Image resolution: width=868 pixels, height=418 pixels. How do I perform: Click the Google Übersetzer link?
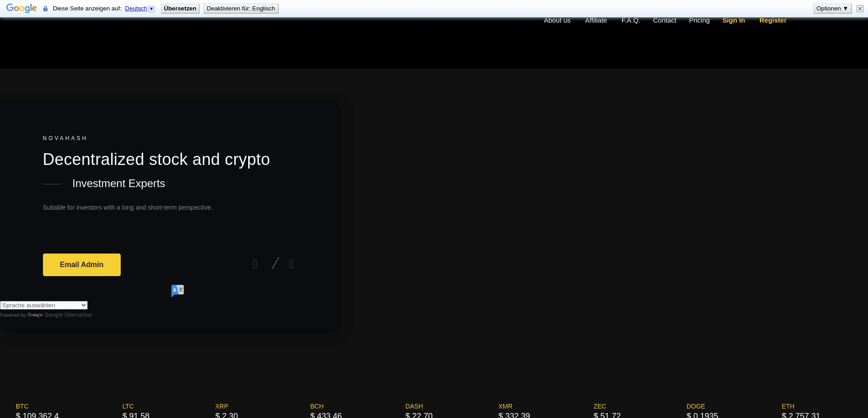pyautogui.click(x=68, y=315)
